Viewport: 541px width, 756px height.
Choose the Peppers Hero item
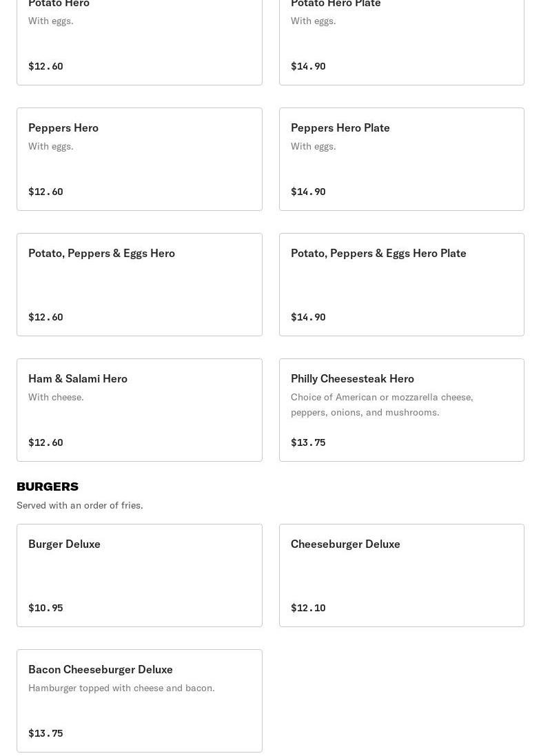coord(139,159)
